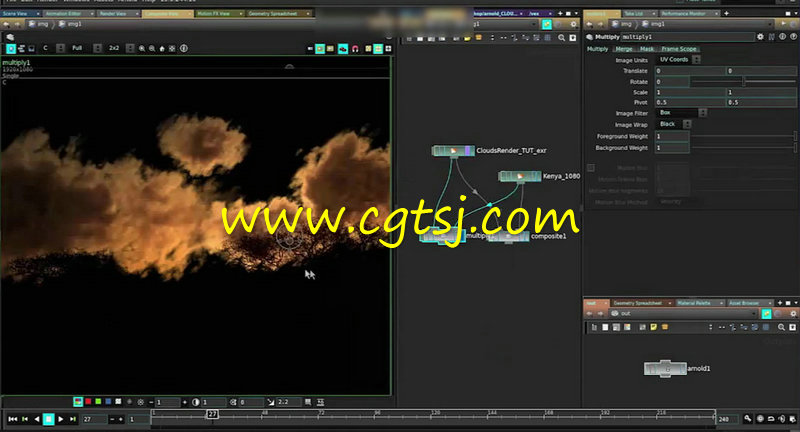Click the frame 27 marker on timeline

point(212,414)
